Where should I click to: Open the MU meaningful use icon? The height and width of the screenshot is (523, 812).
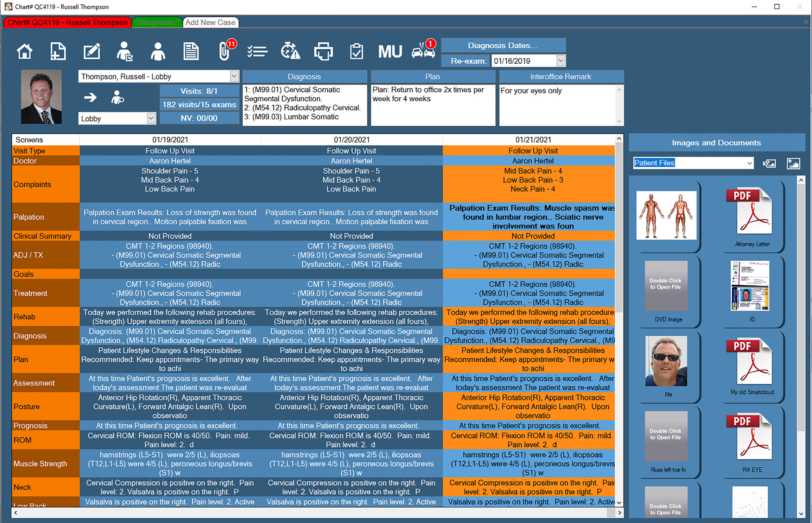(x=390, y=52)
